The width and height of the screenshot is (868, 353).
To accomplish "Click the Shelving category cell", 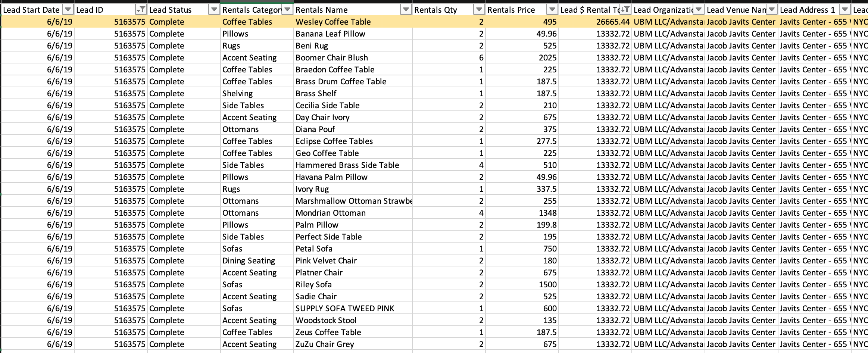I will (237, 94).
